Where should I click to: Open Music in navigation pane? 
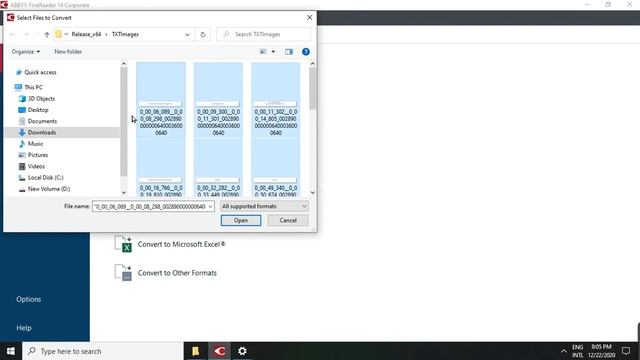(x=35, y=144)
